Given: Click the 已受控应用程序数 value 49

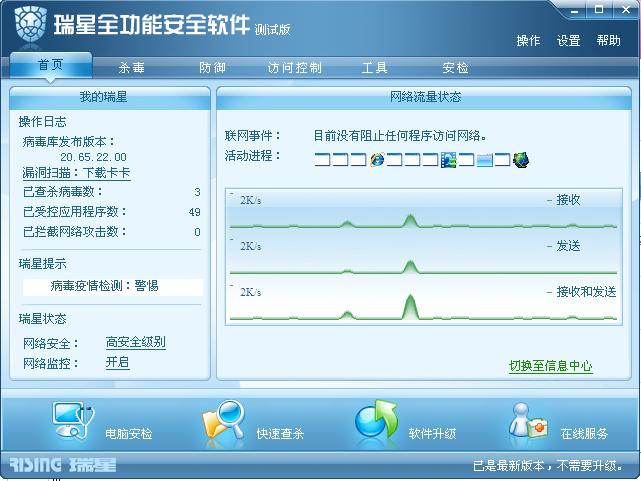Looking at the screenshot, I should pos(195,212).
